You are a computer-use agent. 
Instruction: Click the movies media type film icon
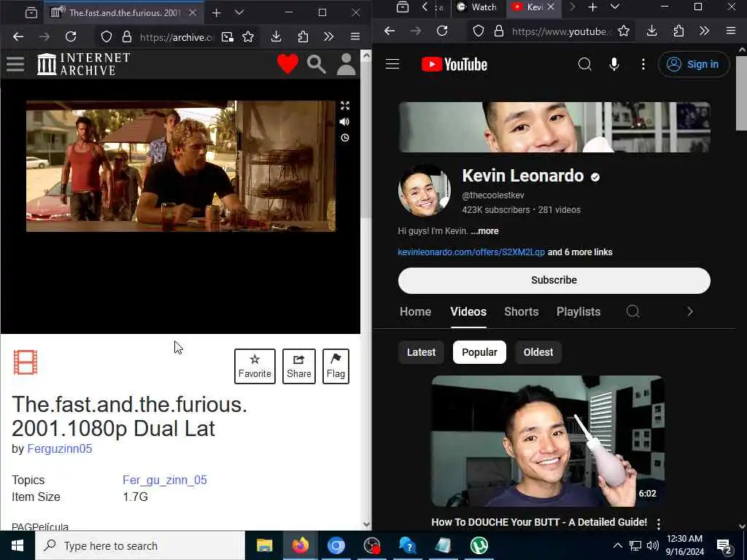pos(26,362)
